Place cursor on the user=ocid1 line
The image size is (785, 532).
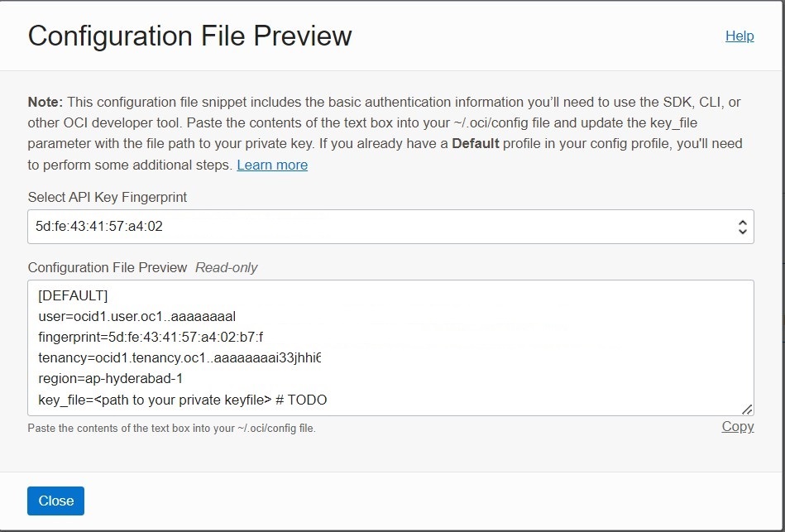click(x=137, y=317)
